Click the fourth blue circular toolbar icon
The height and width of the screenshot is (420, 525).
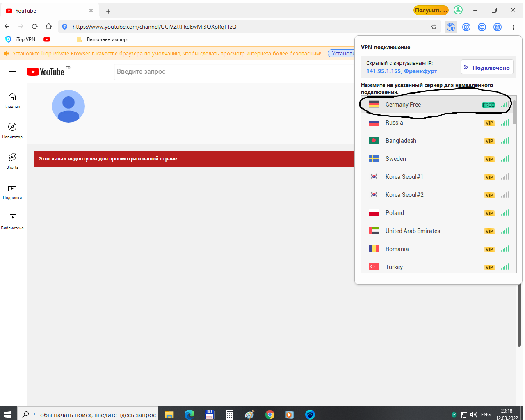(498, 27)
